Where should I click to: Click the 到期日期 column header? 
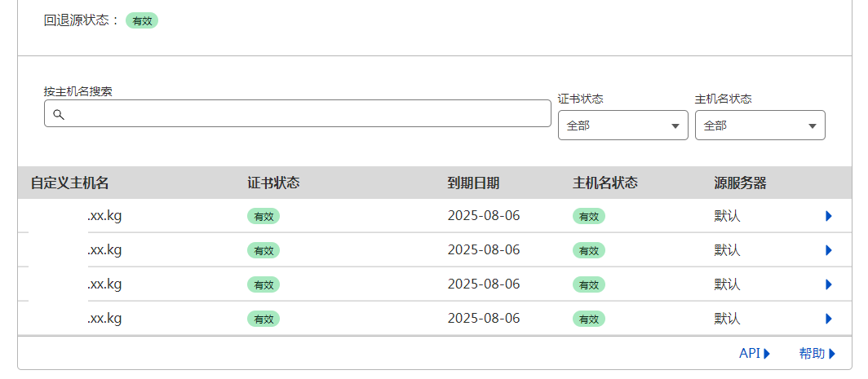pyautogui.click(x=473, y=183)
